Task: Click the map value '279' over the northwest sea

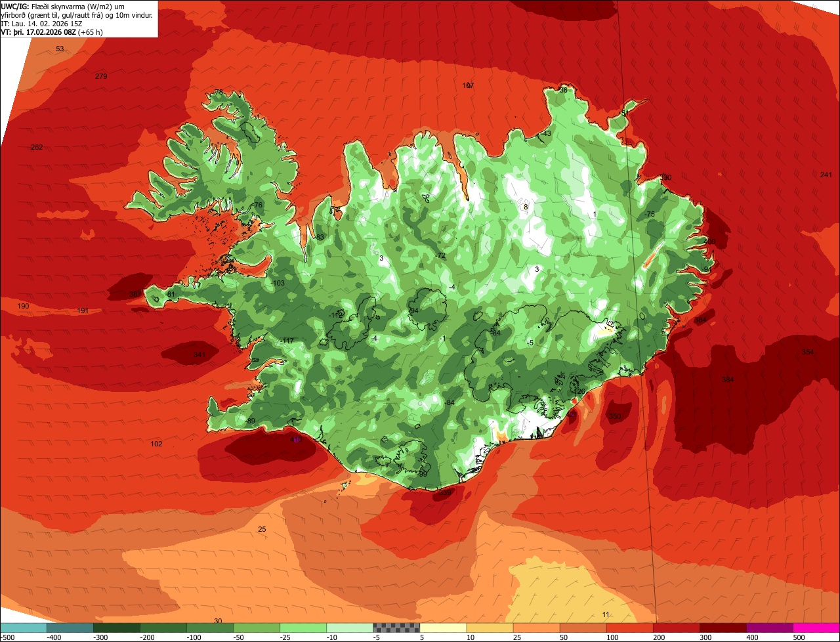Action: click(x=101, y=77)
